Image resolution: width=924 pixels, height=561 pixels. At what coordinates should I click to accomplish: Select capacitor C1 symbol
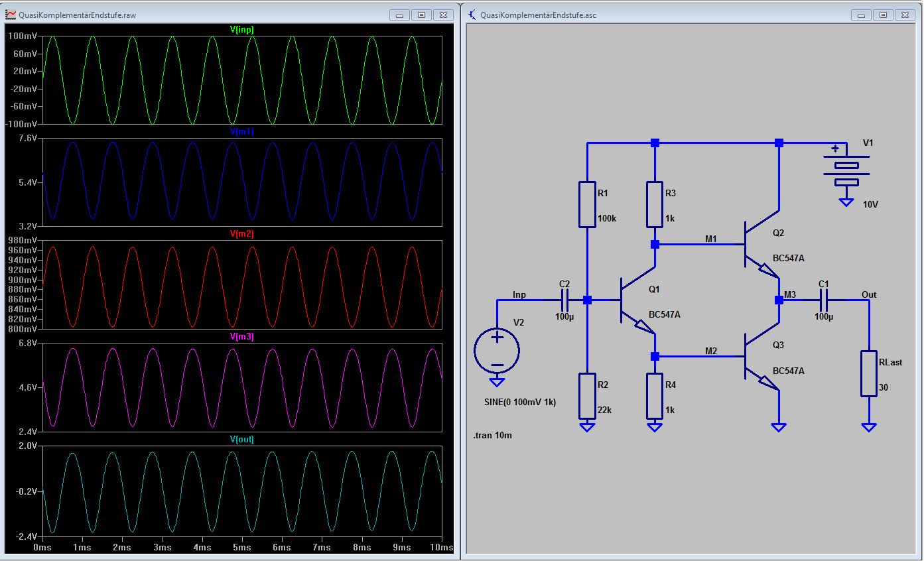pos(824,300)
